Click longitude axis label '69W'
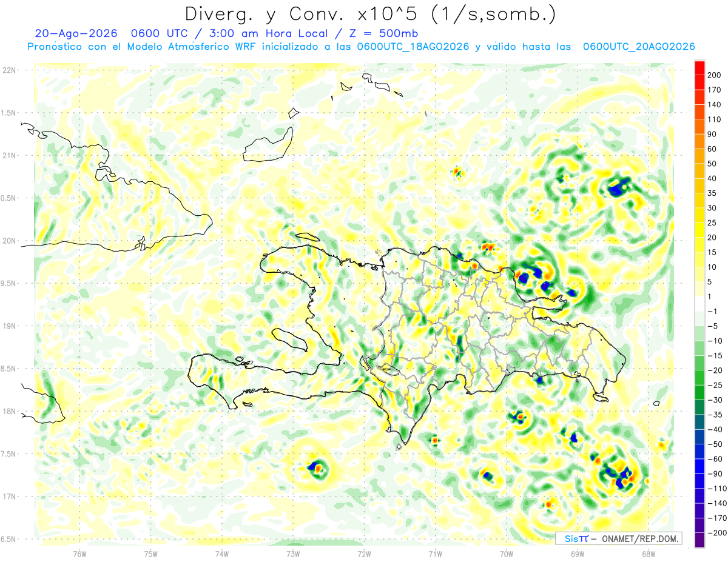Viewport: 728px width, 562px height. [578, 554]
